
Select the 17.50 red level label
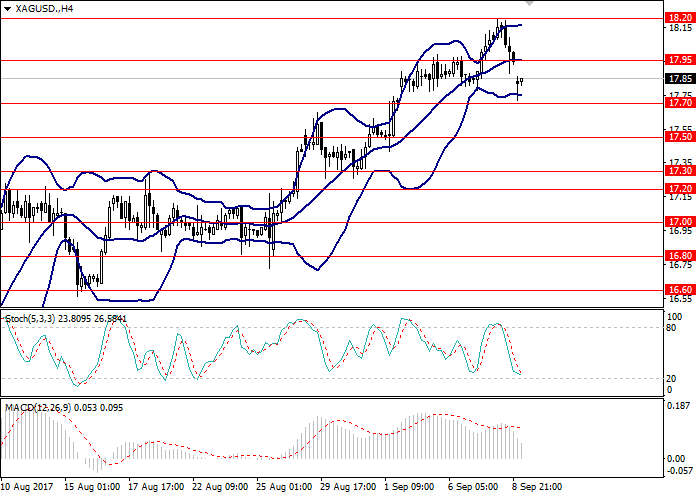pyautogui.click(x=681, y=137)
